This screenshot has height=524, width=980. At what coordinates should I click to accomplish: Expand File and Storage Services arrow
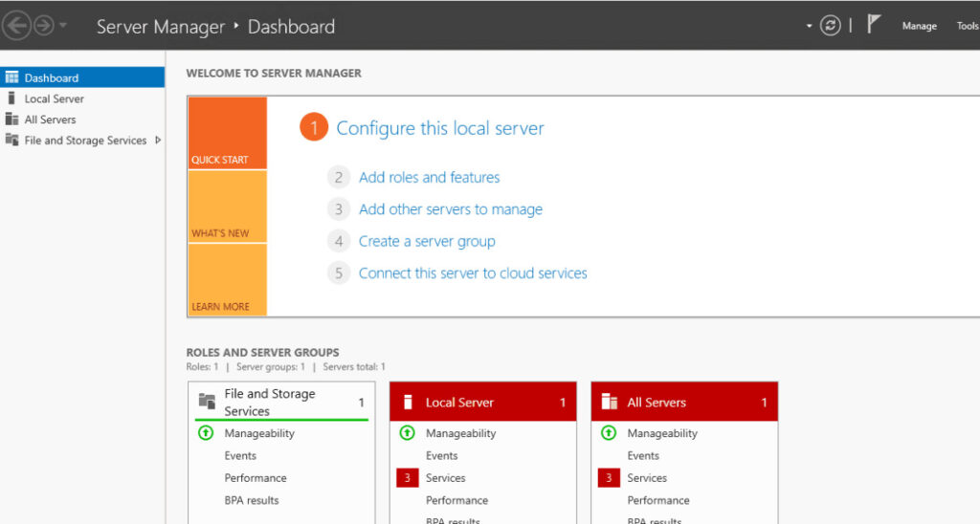click(158, 141)
